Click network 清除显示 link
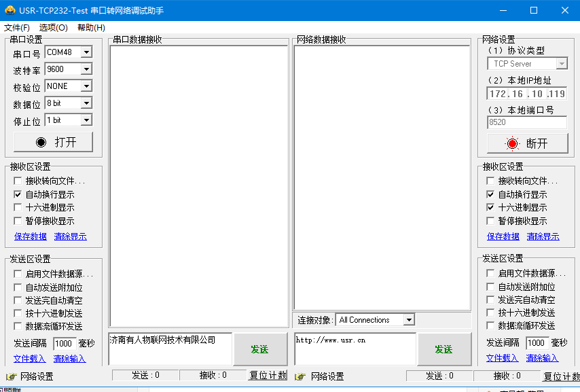Screen dimensions: 580x392 point(543,236)
